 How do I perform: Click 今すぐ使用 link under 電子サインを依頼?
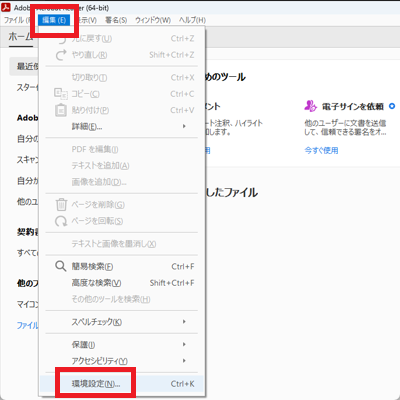[321, 150]
